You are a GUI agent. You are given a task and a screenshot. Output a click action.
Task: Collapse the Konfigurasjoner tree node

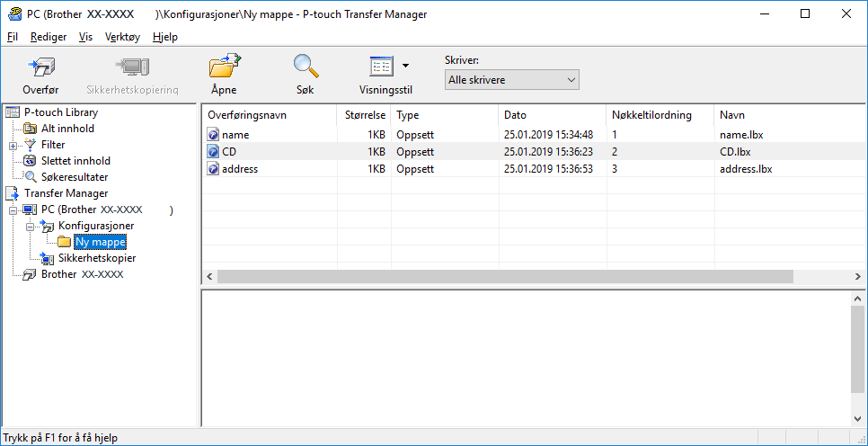(x=30, y=227)
